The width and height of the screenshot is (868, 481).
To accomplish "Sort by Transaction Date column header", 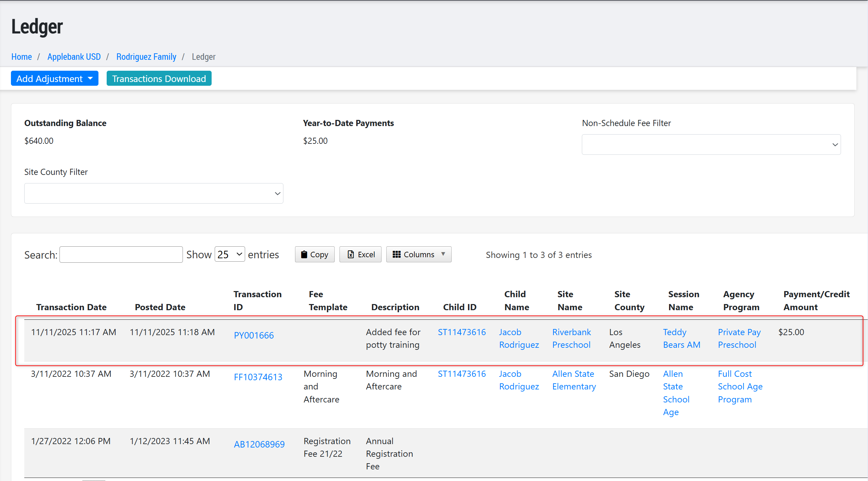I will (71, 307).
